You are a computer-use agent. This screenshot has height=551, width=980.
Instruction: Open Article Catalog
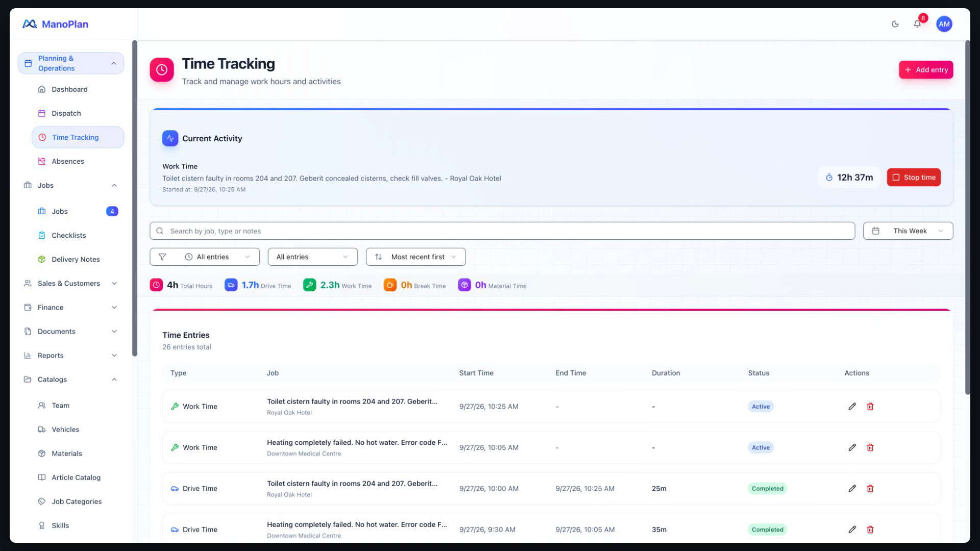click(x=78, y=478)
